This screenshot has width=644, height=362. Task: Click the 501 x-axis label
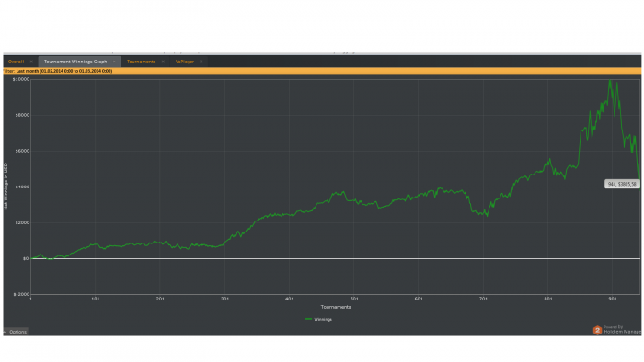click(354, 299)
